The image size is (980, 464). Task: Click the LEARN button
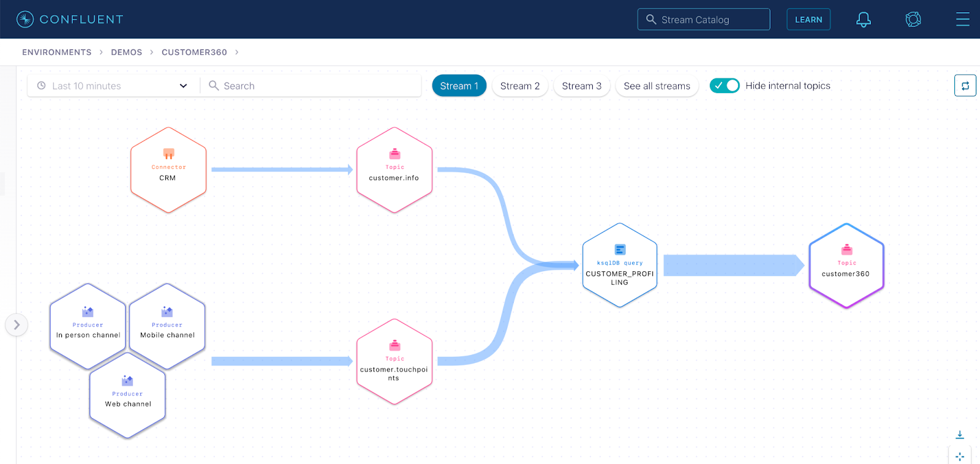click(809, 20)
